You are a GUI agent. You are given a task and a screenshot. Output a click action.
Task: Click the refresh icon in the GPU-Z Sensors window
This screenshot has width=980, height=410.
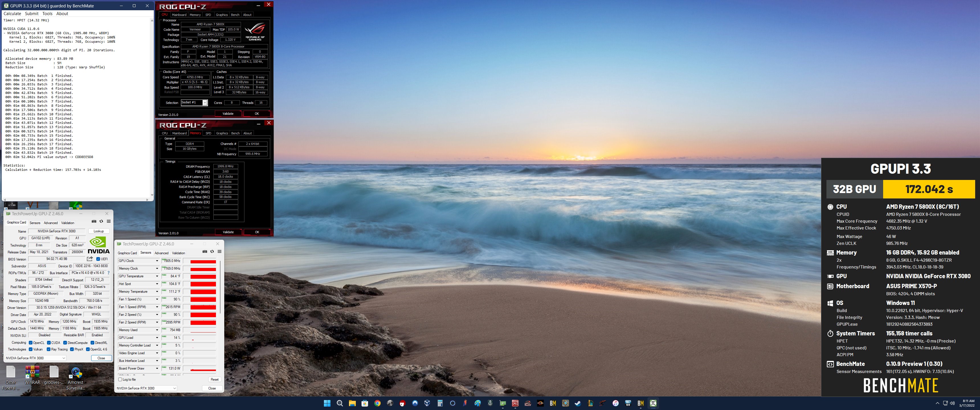click(x=212, y=251)
